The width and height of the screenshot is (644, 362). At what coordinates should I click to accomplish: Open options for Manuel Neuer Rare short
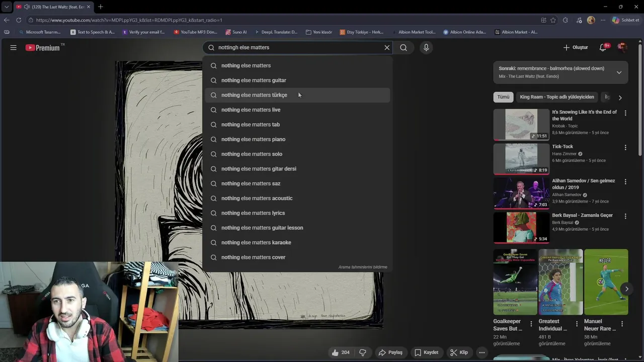tap(622, 324)
